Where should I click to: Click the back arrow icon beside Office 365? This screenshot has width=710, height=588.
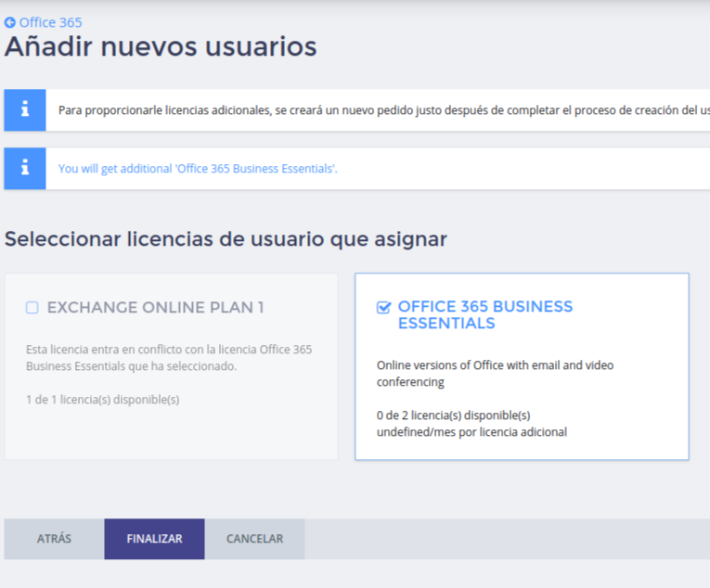pyautogui.click(x=10, y=22)
